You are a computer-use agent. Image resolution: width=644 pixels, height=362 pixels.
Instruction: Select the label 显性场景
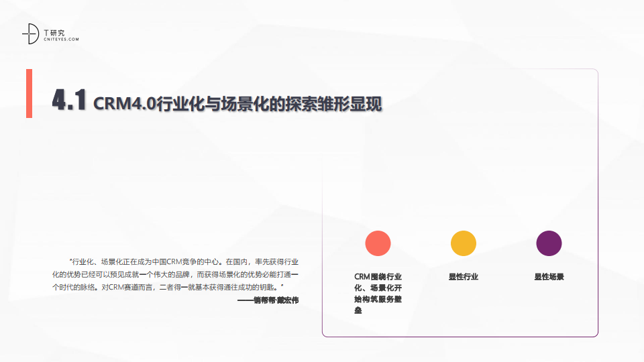point(549,276)
